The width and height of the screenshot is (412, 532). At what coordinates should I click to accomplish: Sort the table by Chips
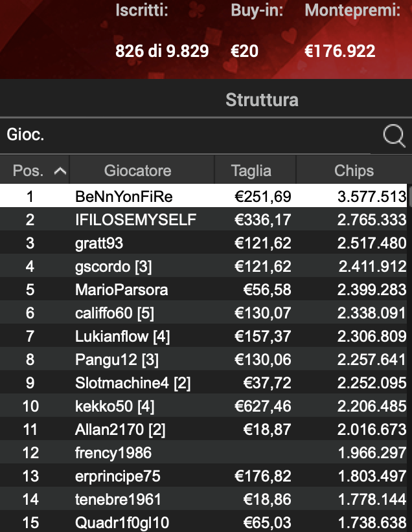click(x=352, y=170)
